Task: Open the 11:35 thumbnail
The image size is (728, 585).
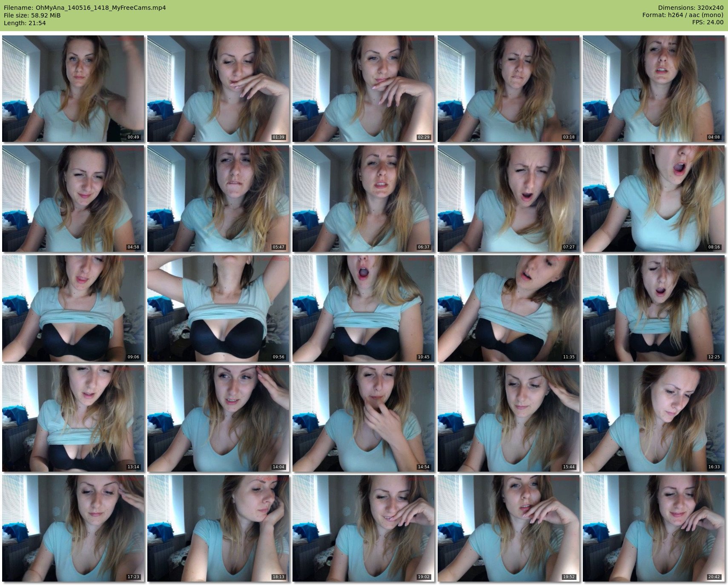Action: point(508,308)
